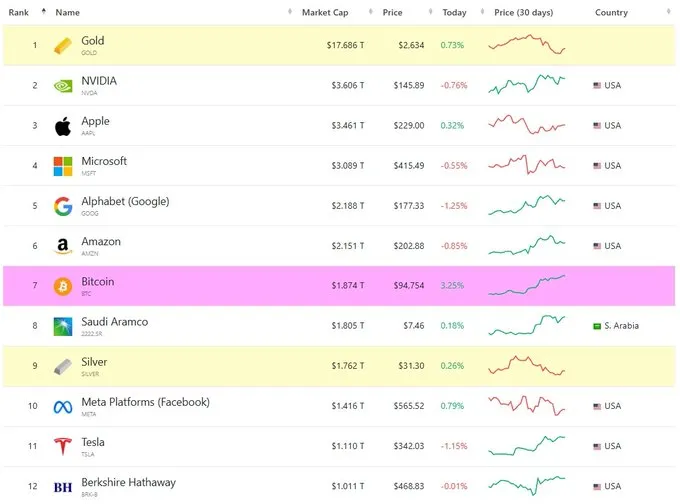Open the Silver asset link

(94, 362)
